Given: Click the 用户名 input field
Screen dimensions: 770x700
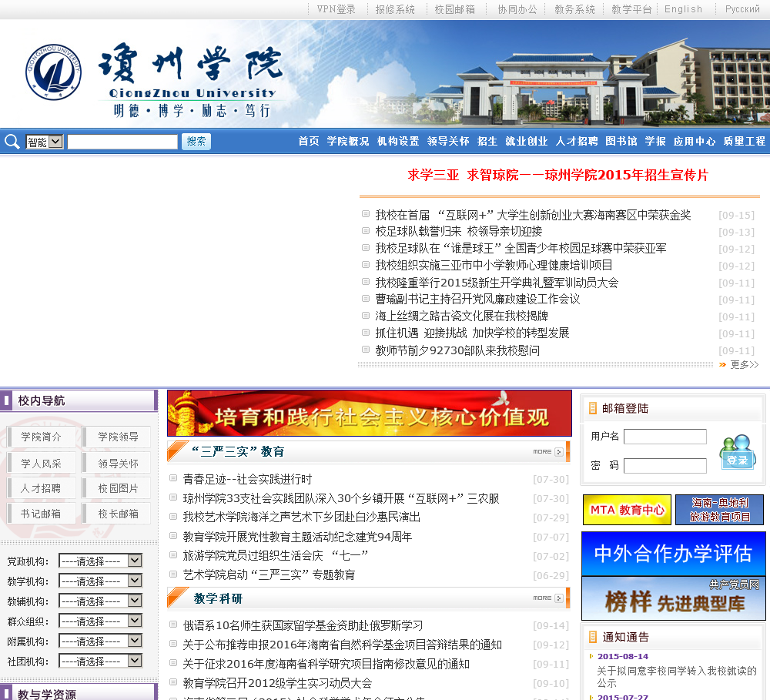Looking at the screenshot, I should click(665, 437).
